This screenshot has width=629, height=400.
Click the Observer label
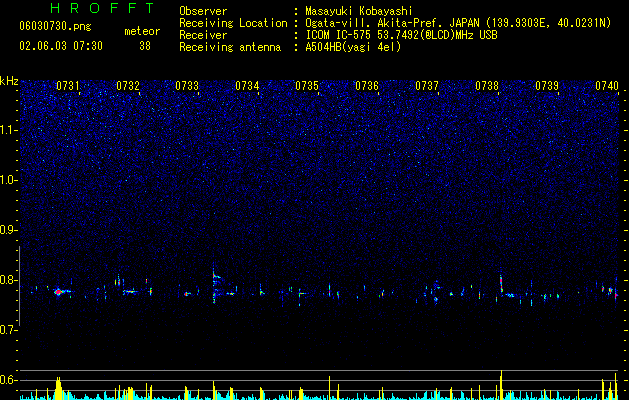[203, 11]
